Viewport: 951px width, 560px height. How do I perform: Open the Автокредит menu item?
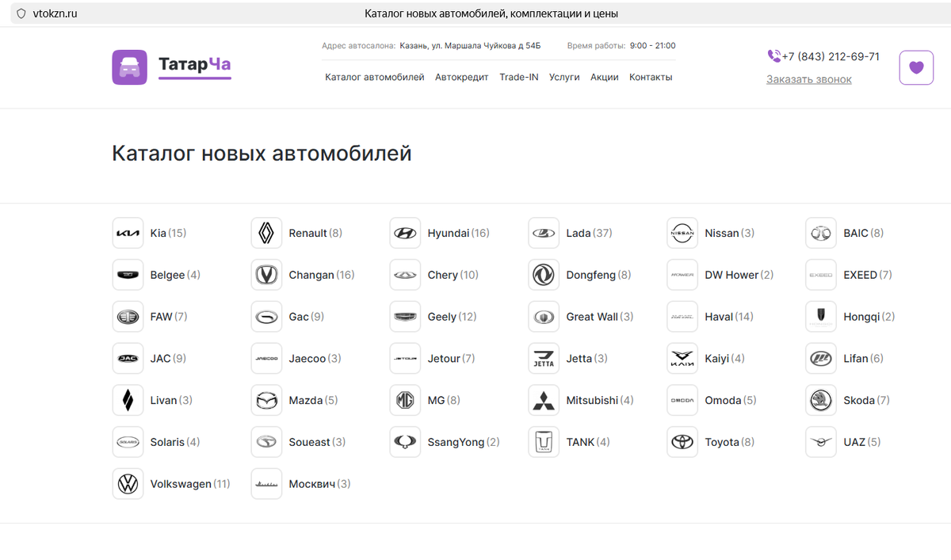[462, 77]
